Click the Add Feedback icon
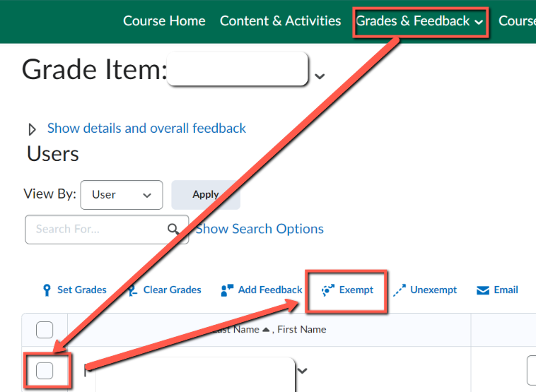The width and height of the screenshot is (536, 392). 227,290
